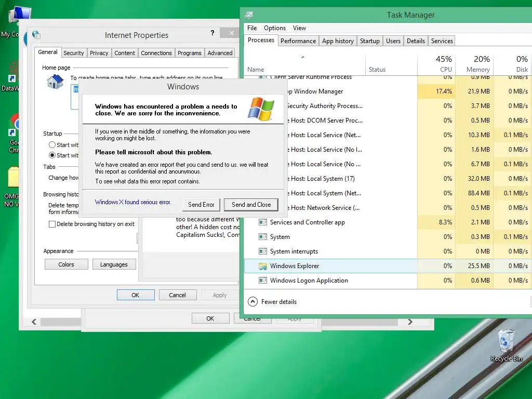Select the Windows Explorer process row
This screenshot has height=399, width=532.
pyautogui.click(x=388, y=266)
